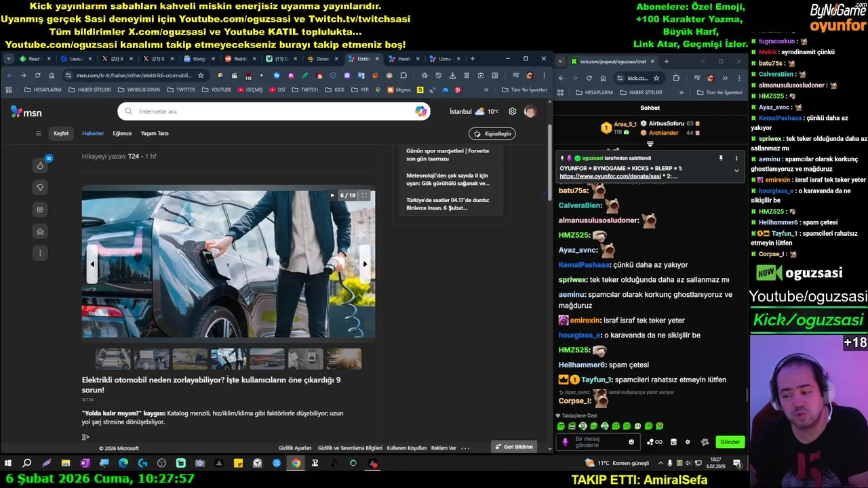
Task: Click the like thumbs-up icon in MSN sidebar
Action: pyautogui.click(x=40, y=165)
